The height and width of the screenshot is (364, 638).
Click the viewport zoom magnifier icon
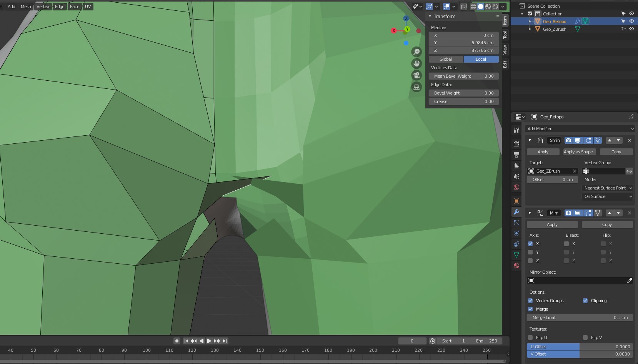[416, 52]
